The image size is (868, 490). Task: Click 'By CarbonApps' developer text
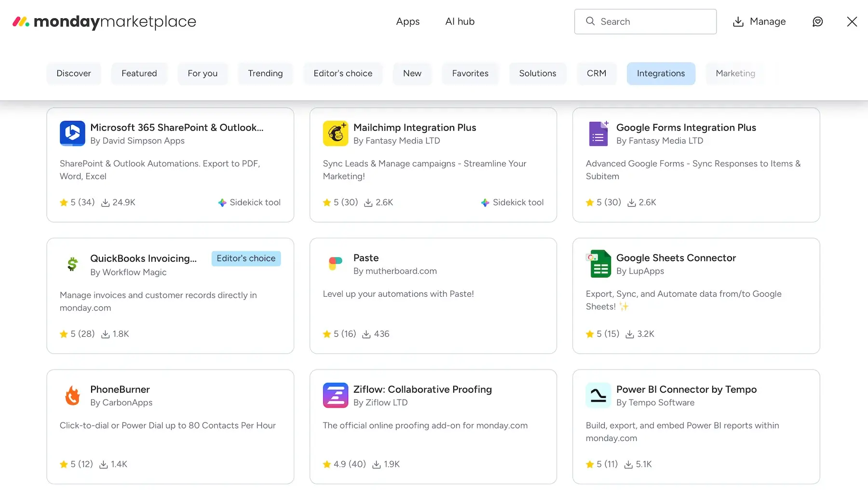pyautogui.click(x=122, y=402)
